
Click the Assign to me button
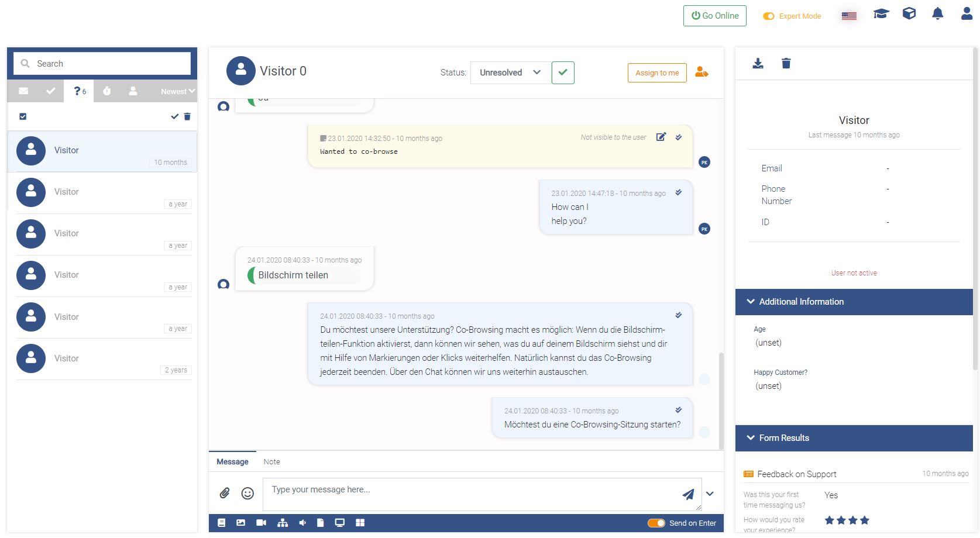(x=657, y=73)
